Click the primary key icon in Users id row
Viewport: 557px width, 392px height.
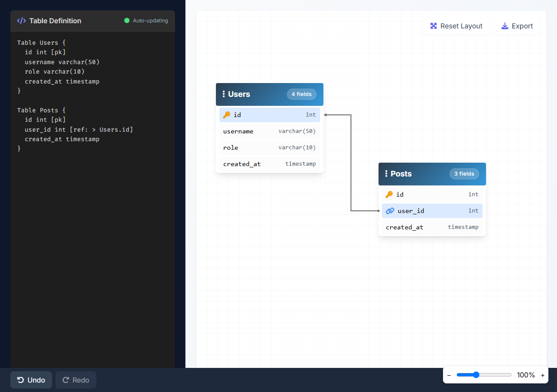click(227, 115)
